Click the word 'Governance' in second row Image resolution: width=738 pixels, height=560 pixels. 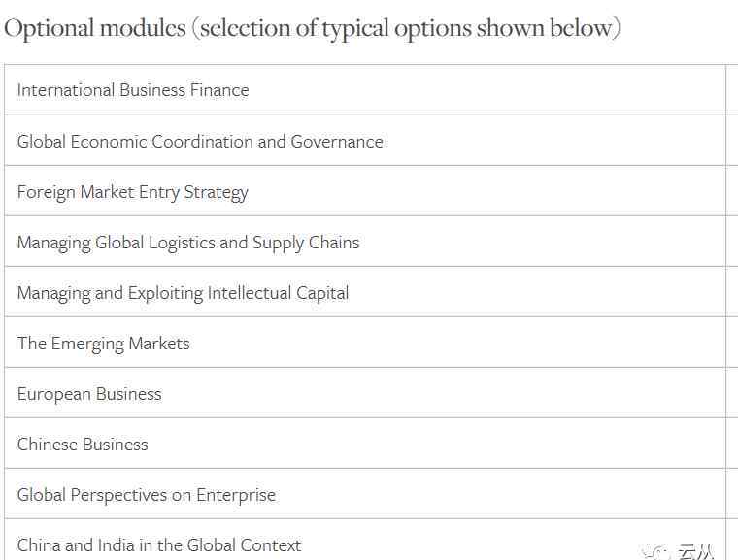(337, 141)
